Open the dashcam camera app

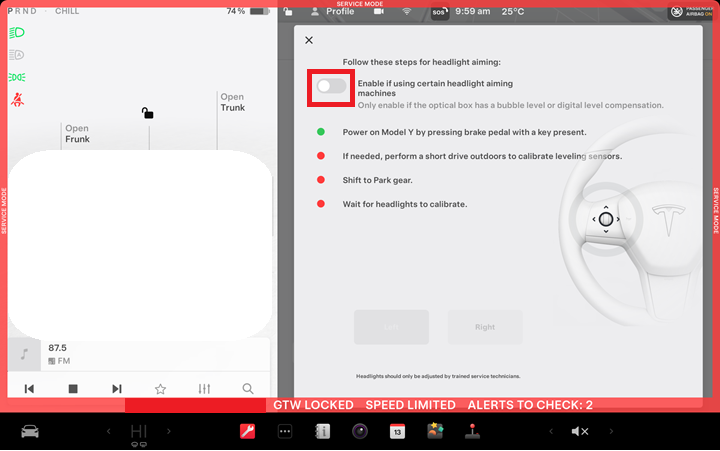358,431
